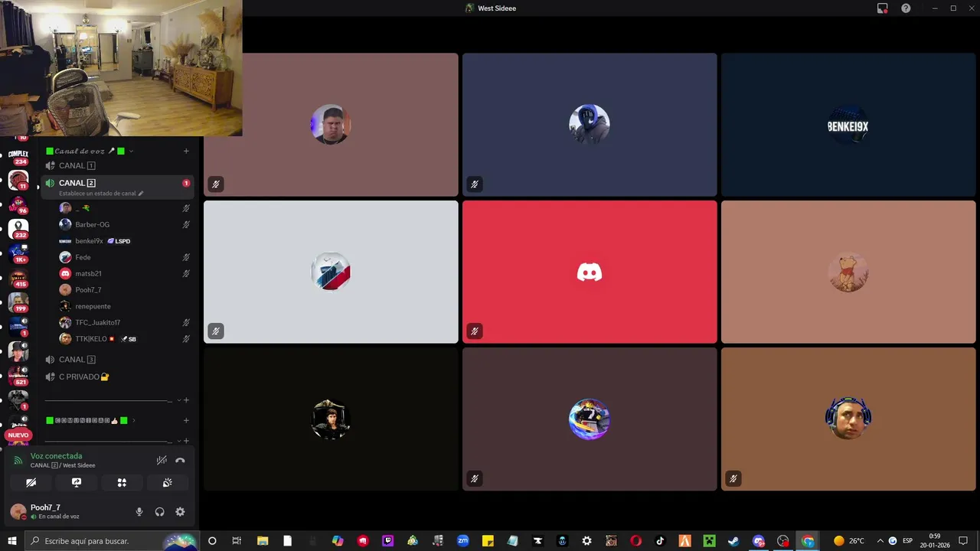Focus the red Discord-logo video tile
980x551 pixels.
tap(590, 272)
